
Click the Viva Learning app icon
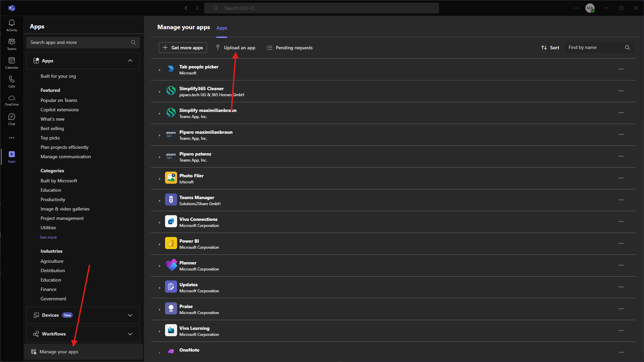pos(171,330)
